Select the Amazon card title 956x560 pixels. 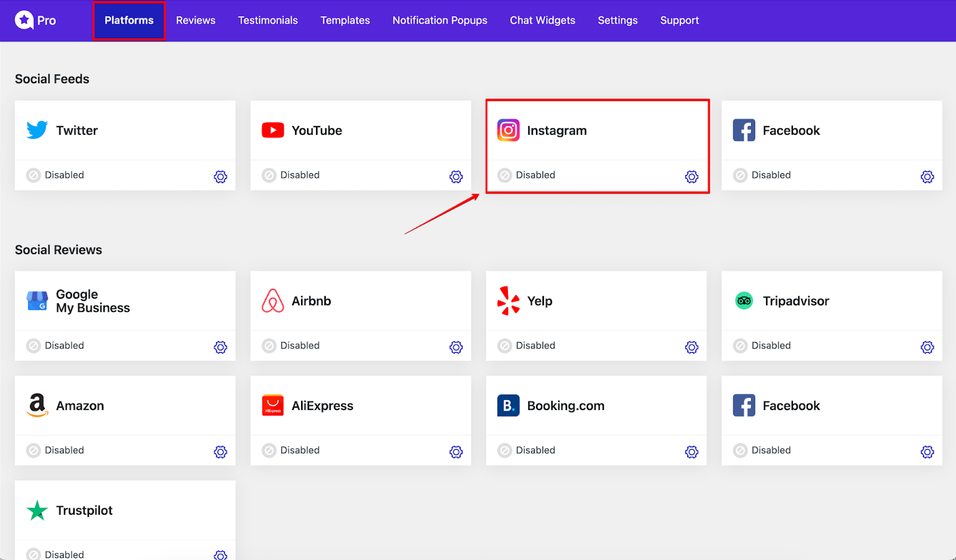(80, 406)
